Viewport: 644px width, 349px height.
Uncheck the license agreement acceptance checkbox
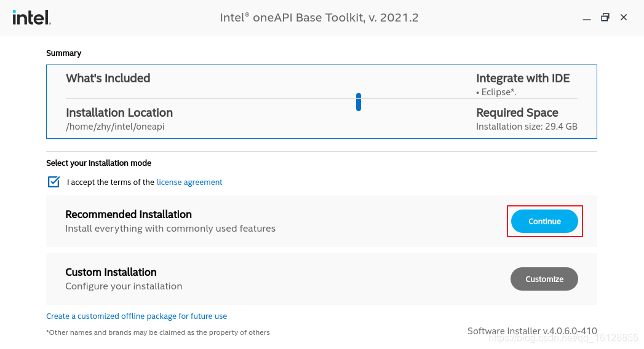coord(54,182)
